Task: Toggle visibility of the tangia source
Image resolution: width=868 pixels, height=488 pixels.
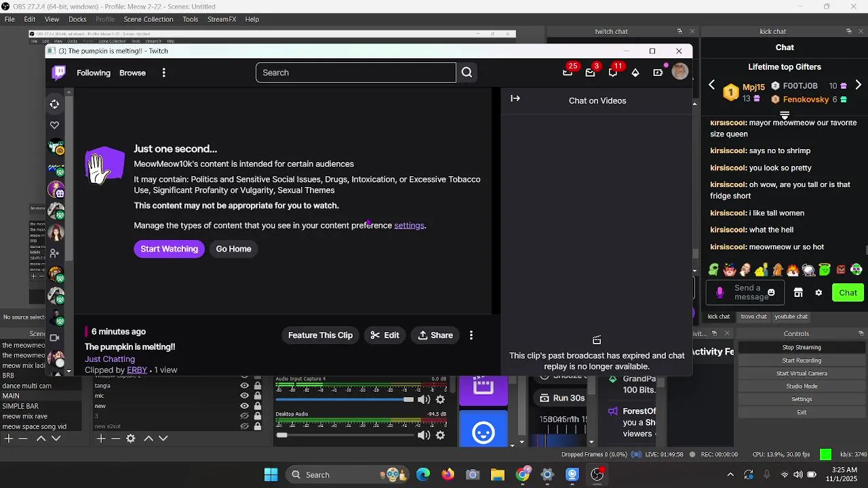Action: [x=245, y=386]
